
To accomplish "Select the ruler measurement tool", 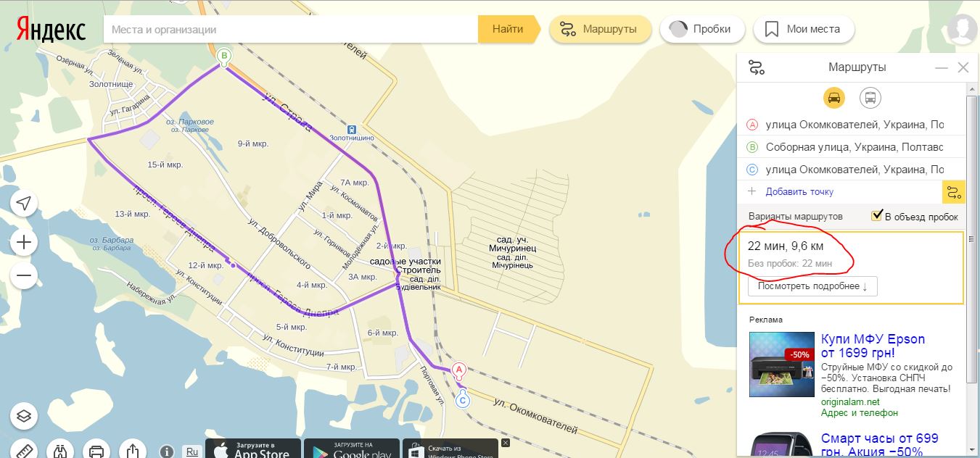I will click(x=24, y=449).
